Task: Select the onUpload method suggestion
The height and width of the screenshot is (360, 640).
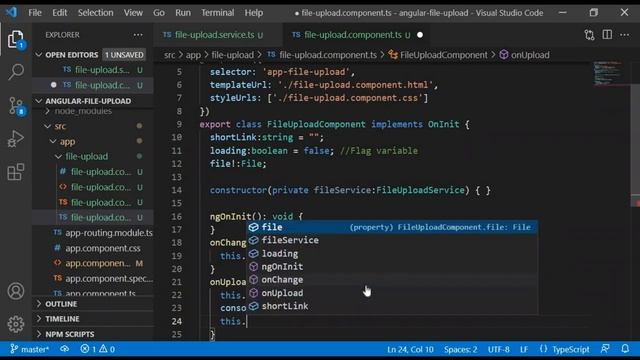Action: click(x=391, y=293)
